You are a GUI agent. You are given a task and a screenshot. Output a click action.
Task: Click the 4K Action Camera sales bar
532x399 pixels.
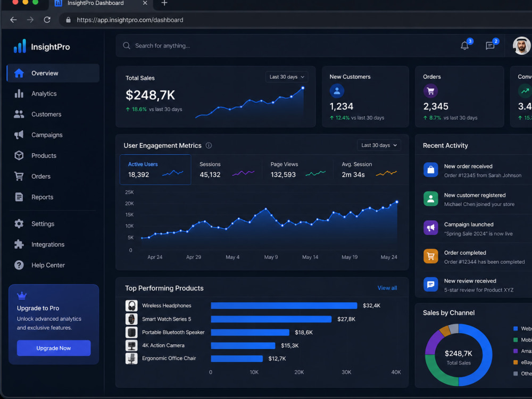click(243, 346)
